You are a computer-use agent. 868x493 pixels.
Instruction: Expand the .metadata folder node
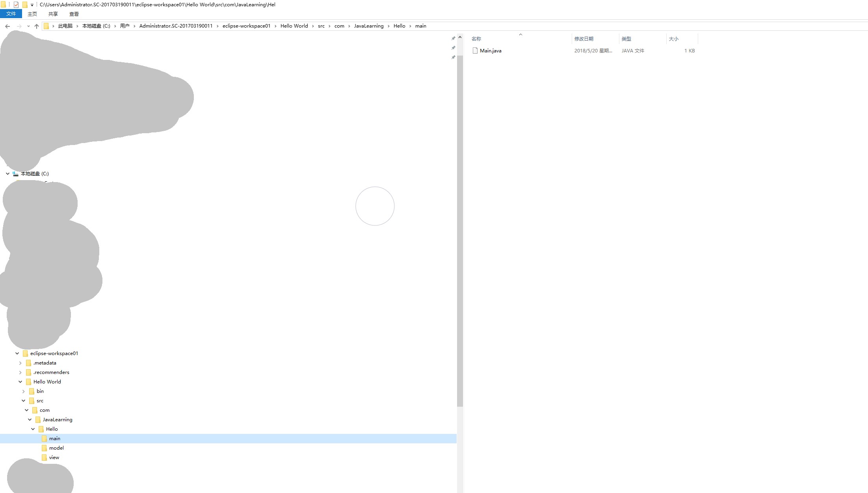20,363
